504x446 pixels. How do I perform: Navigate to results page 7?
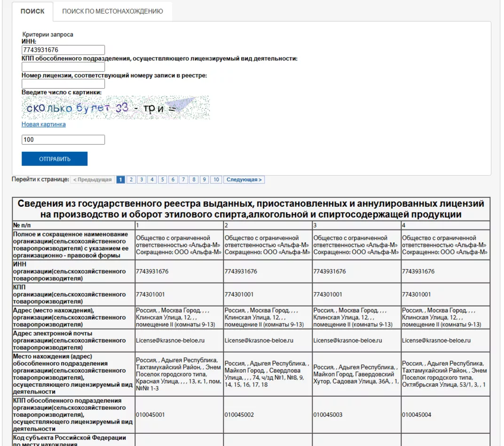183,180
